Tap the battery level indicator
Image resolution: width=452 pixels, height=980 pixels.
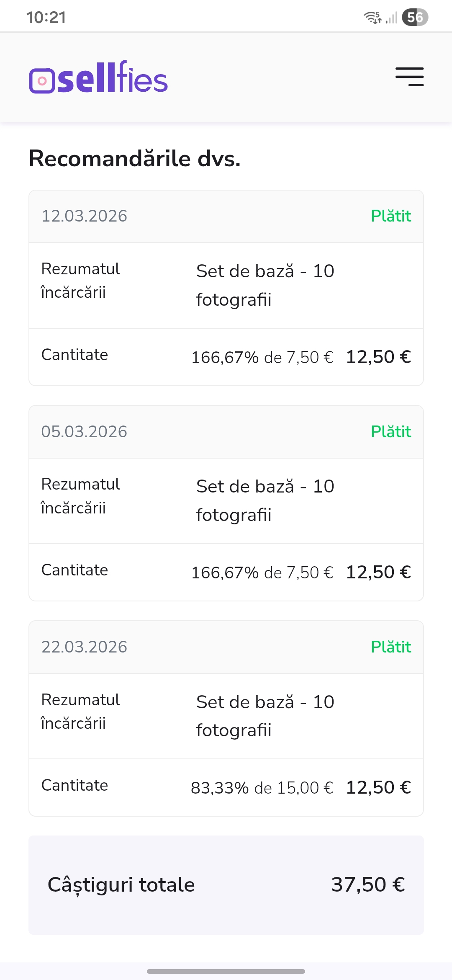[x=415, y=18]
